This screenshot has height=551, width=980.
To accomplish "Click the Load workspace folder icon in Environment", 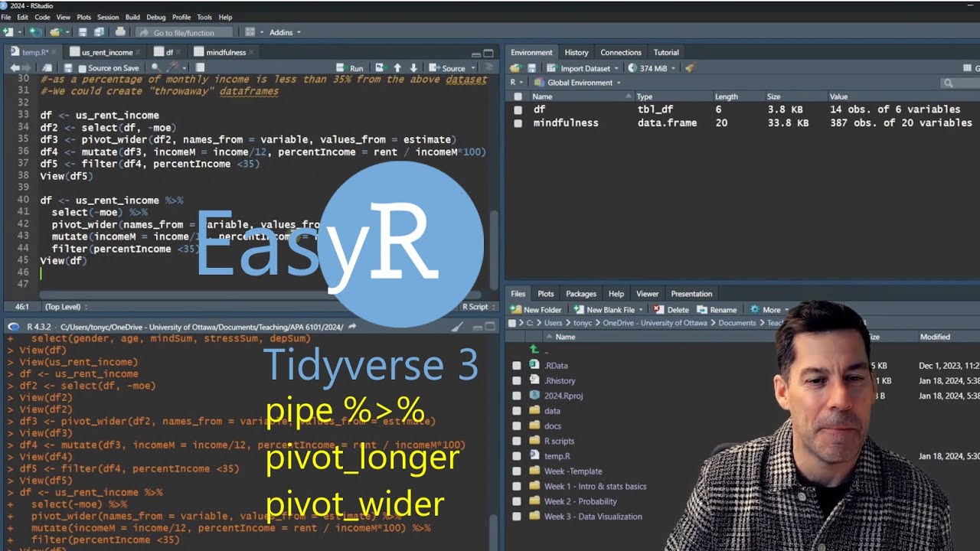I will pos(516,68).
